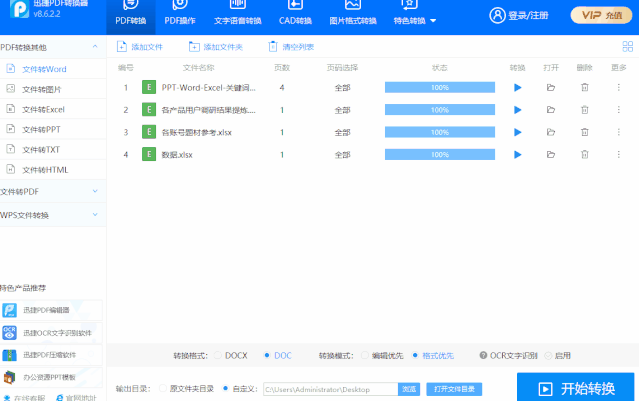Image resolution: width=639 pixels, height=401 pixels.
Task: Open page selection 全部 for 数据.xlsx row
Action: (x=342, y=155)
